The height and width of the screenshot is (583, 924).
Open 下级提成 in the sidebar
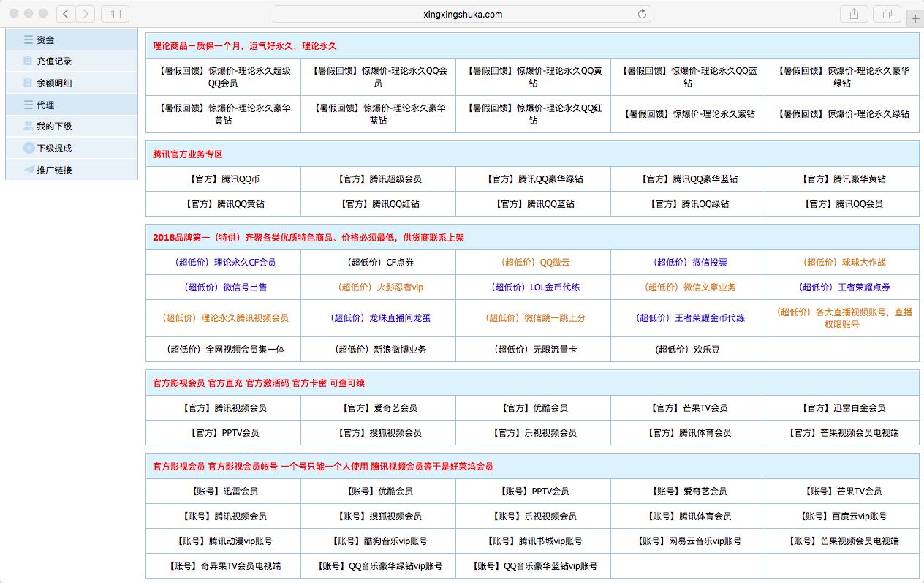[x=54, y=148]
